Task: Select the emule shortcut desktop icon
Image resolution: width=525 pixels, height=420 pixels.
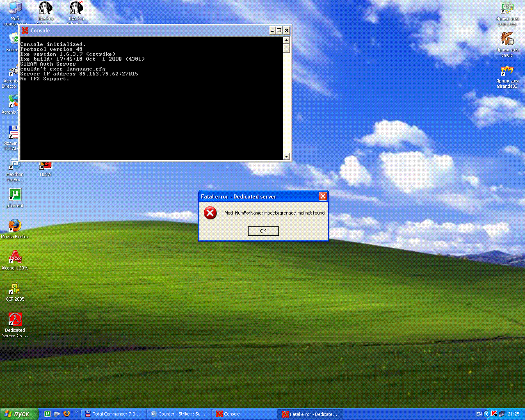Action: pyautogui.click(x=507, y=44)
